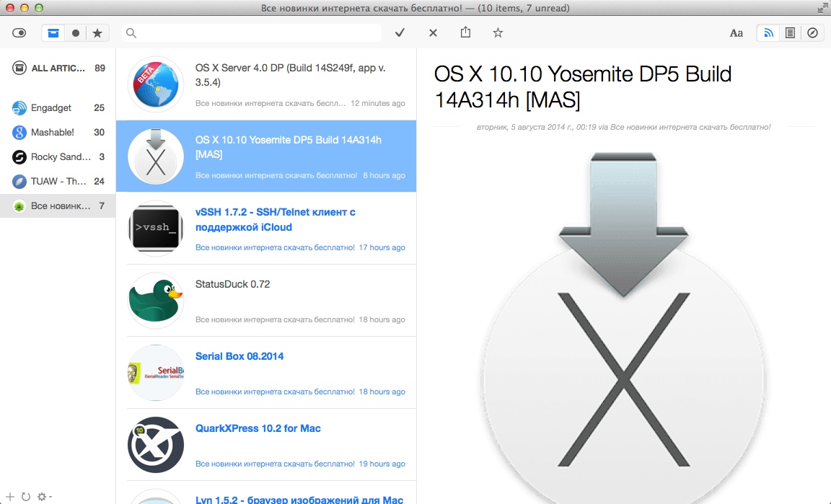Click the OS X Server beta globe thumbnail
The image size is (831, 504).
155,84
